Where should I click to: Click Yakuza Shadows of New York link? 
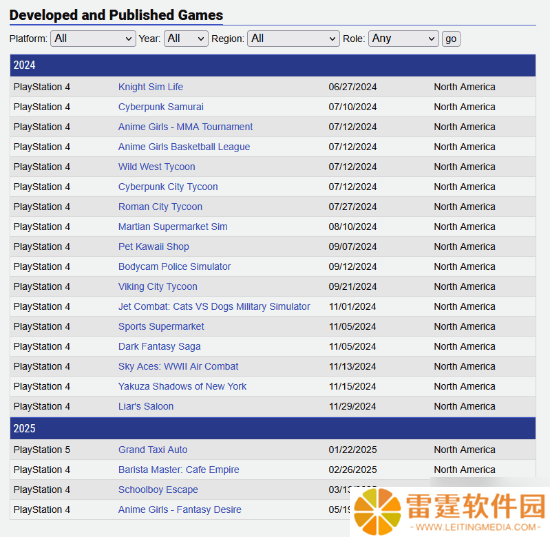[182, 387]
